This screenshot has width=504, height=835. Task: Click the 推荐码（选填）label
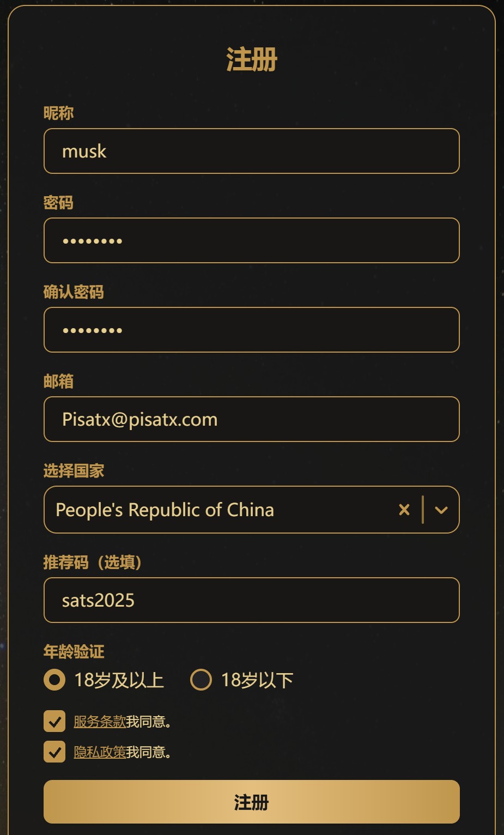click(x=93, y=562)
